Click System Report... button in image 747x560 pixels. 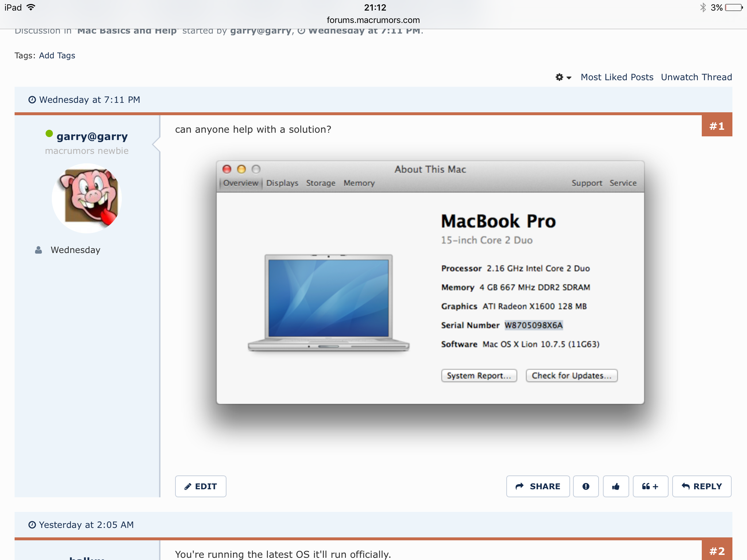pos(479,376)
